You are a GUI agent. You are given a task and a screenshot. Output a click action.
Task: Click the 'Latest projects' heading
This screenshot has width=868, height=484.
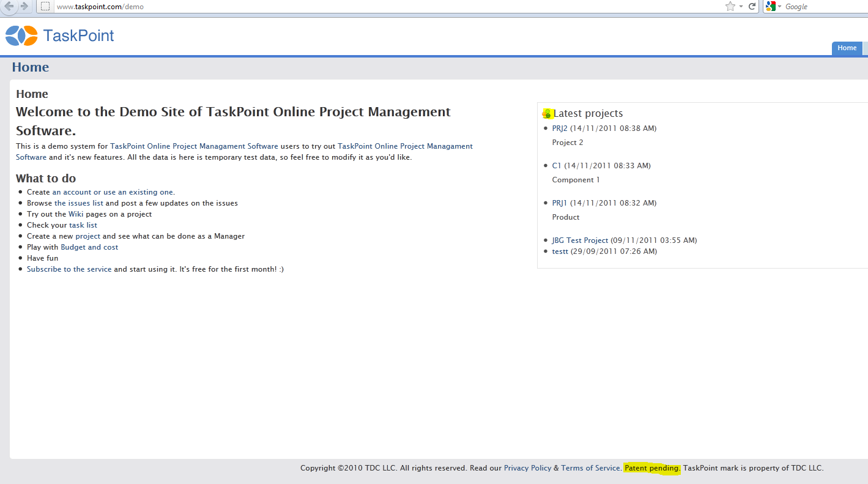point(588,113)
